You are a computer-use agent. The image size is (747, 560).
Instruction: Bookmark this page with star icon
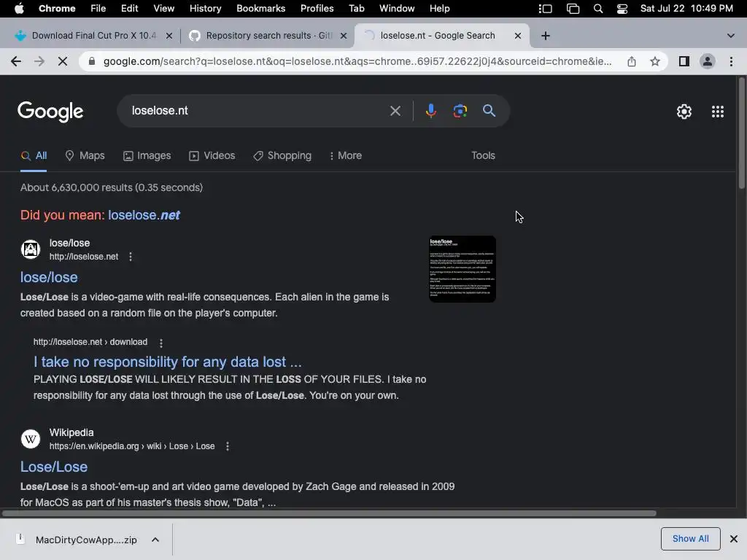click(x=655, y=61)
